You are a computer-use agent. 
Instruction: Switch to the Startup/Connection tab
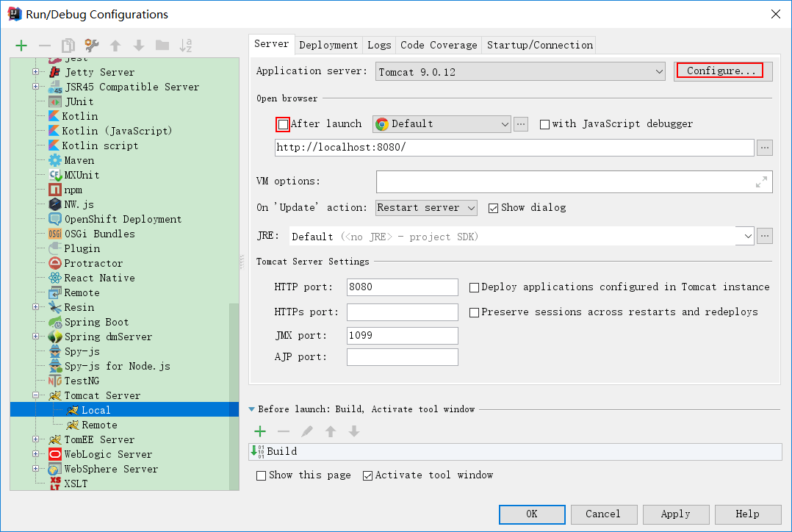coord(539,45)
